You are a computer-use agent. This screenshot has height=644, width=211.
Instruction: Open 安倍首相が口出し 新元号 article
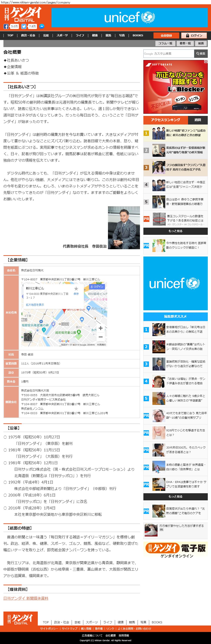(x=186, y=329)
